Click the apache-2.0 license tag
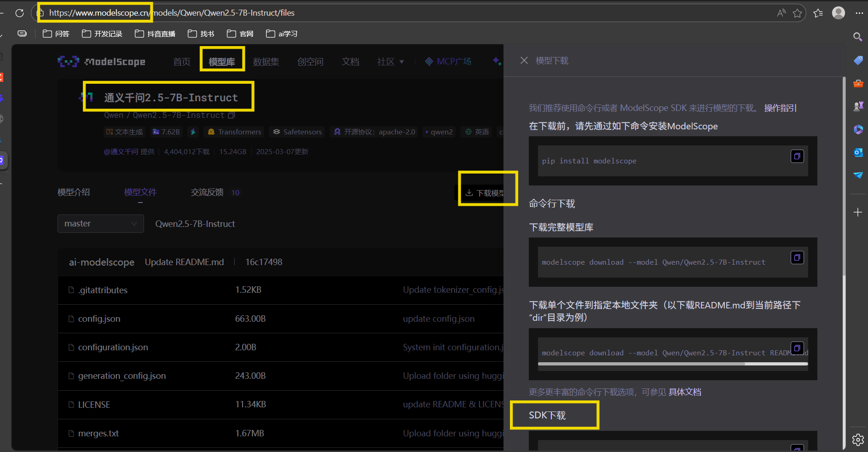Viewport: 868px width, 452px height. click(375, 132)
